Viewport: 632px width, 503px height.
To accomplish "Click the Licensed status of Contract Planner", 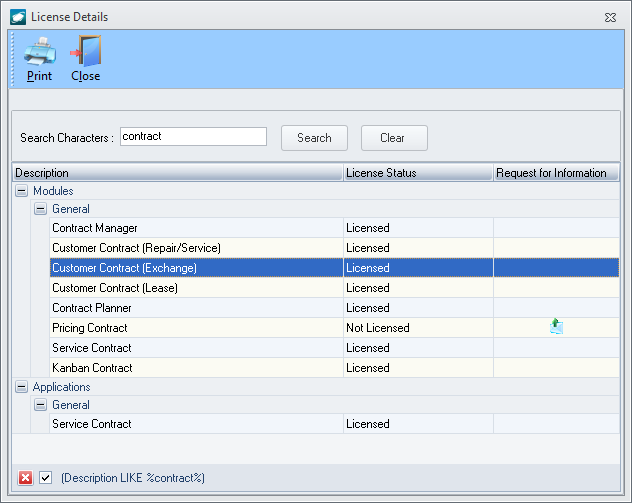I will pos(418,308).
